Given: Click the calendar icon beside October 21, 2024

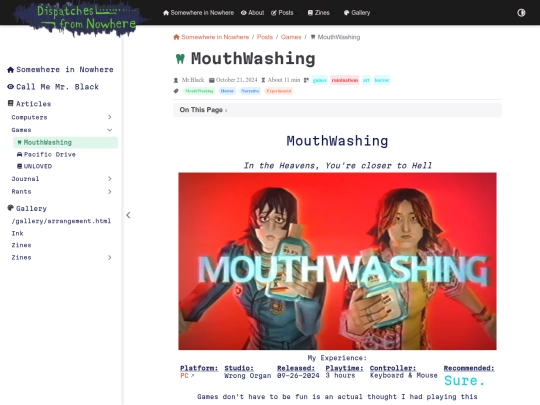Looking at the screenshot, I should tap(211, 80).
